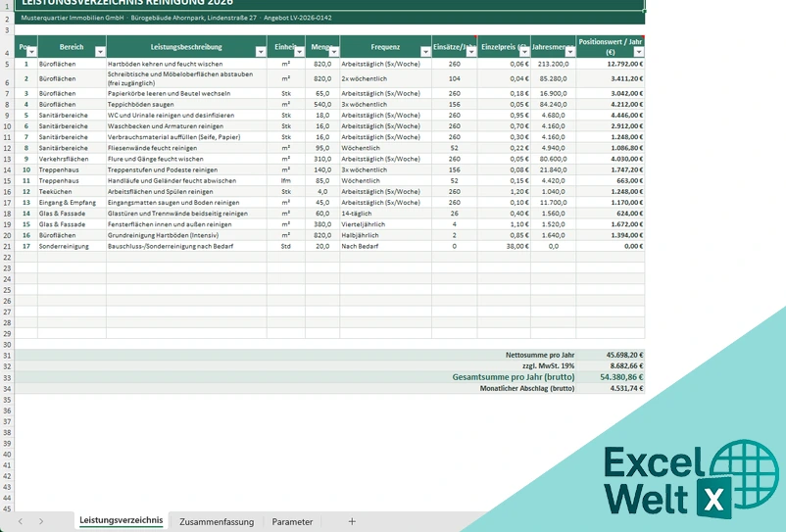Open the Leistungsbeschreibung filter dropdown
The image size is (786, 532).
(261, 52)
